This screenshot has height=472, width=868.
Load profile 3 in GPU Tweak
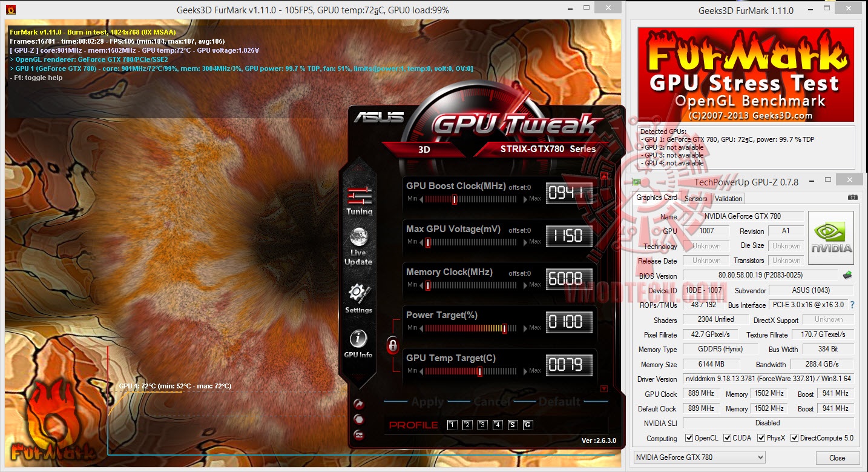(482, 425)
